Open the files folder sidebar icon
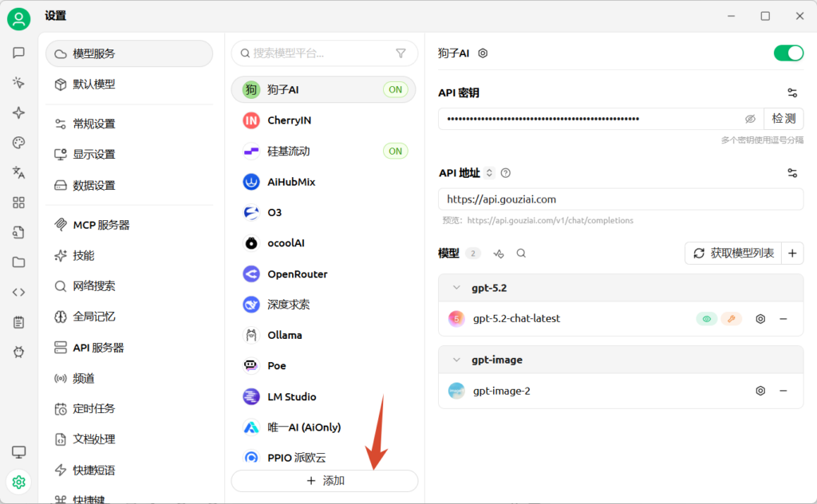This screenshot has width=817, height=504. (19, 262)
